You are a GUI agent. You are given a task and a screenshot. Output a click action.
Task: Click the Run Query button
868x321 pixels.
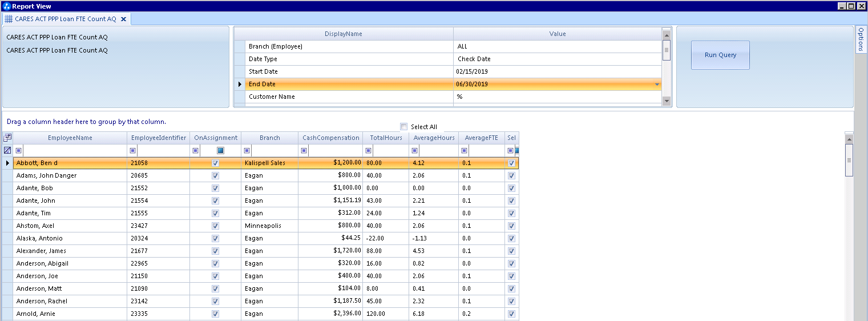tap(720, 55)
